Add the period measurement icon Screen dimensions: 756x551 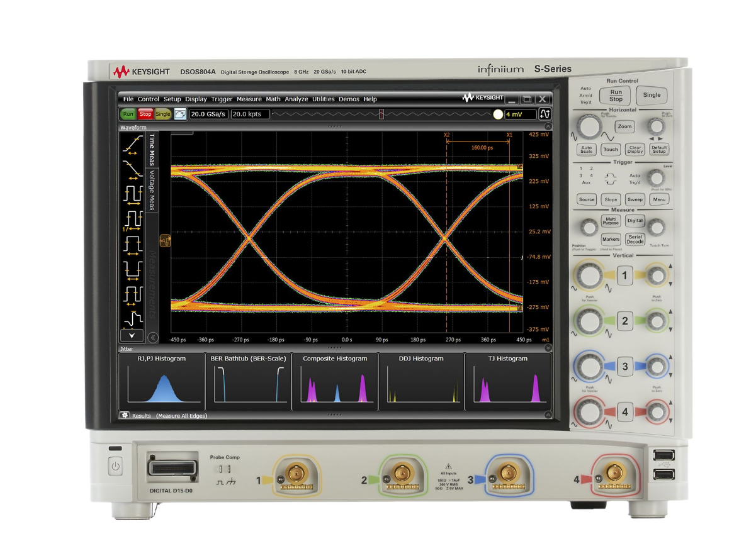tap(133, 195)
